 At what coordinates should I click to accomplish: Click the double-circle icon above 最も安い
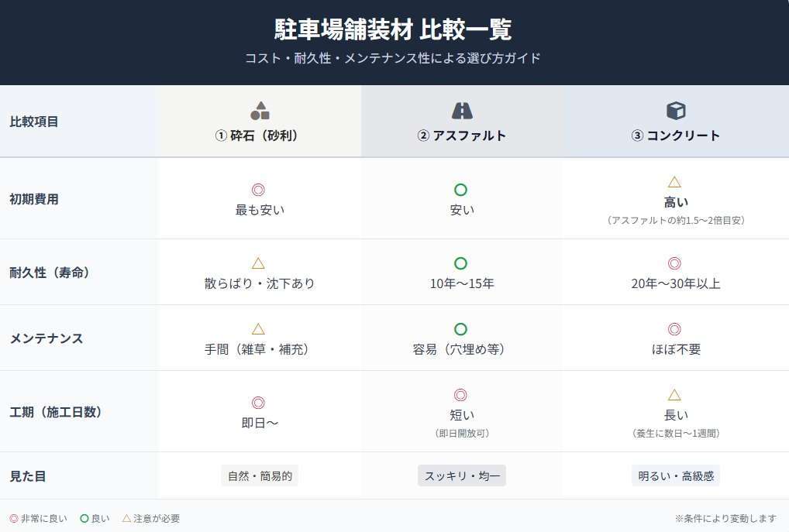[x=258, y=190]
